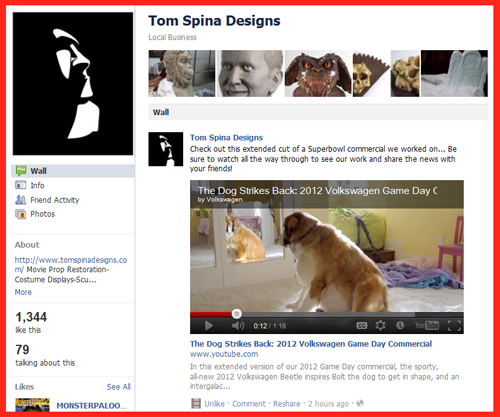Click the YouTube logo on the player
This screenshot has height=417, width=500.
click(x=427, y=325)
